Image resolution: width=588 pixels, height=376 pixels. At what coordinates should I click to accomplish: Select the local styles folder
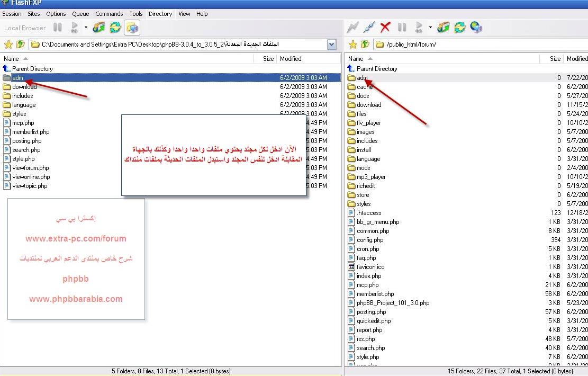point(14,114)
